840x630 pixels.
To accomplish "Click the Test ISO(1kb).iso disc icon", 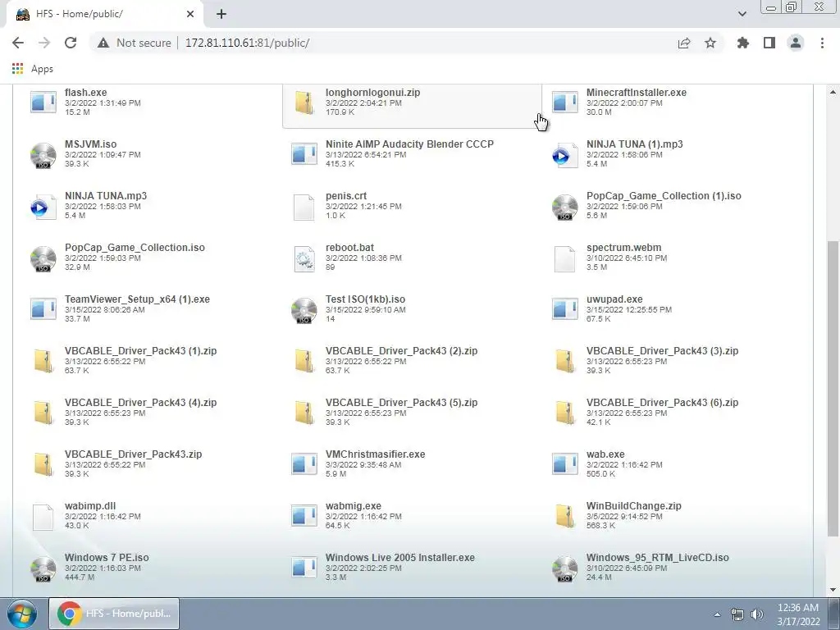I will click(x=304, y=309).
